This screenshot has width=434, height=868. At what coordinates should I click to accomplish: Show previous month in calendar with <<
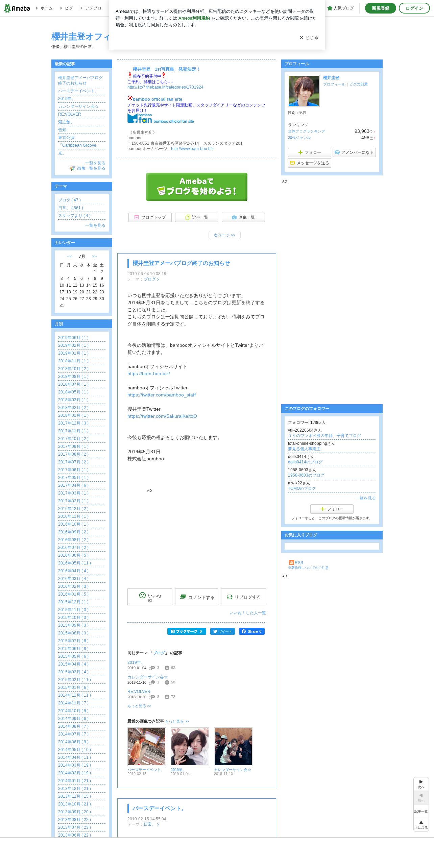pos(70,257)
